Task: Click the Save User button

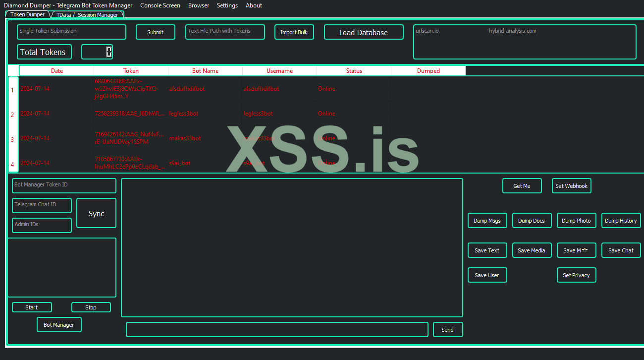Action: [x=487, y=275]
